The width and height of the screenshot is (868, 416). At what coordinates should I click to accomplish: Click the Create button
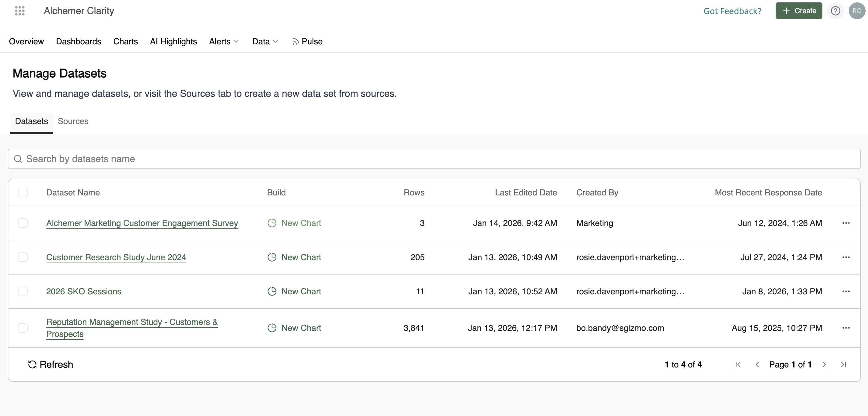pos(799,11)
